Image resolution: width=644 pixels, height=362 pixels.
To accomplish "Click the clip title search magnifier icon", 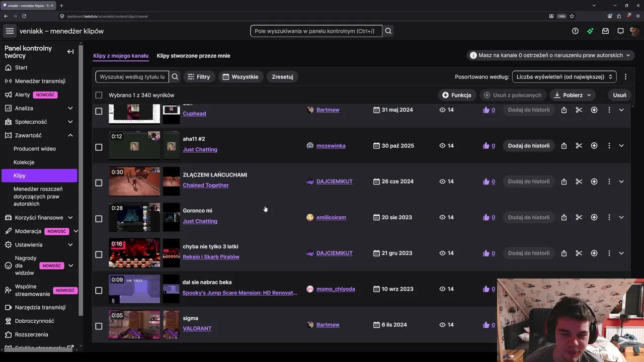I will click(x=175, y=77).
